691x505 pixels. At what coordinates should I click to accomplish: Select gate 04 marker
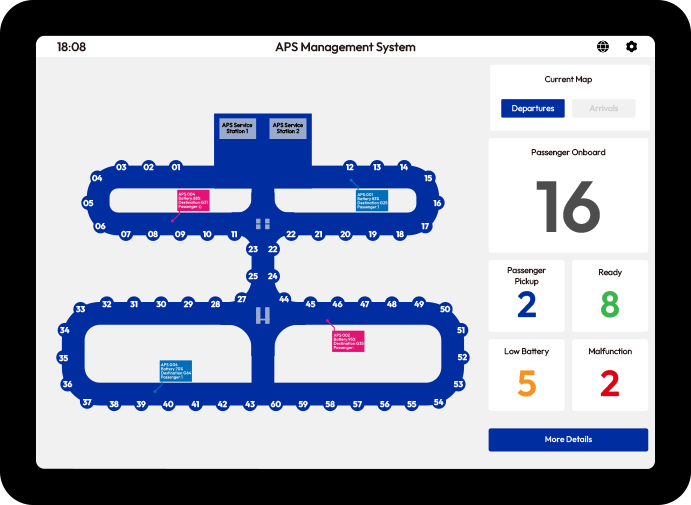click(x=97, y=178)
